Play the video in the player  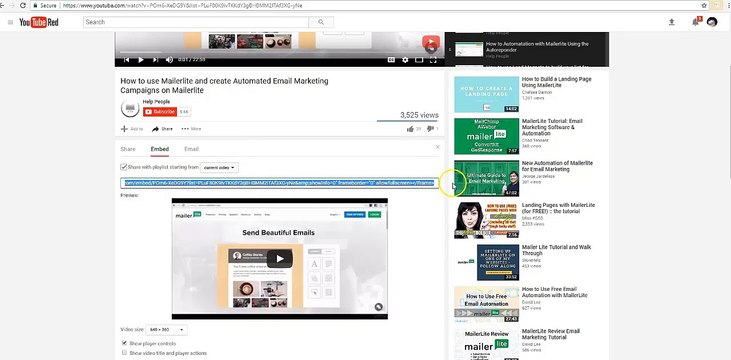click(141, 60)
